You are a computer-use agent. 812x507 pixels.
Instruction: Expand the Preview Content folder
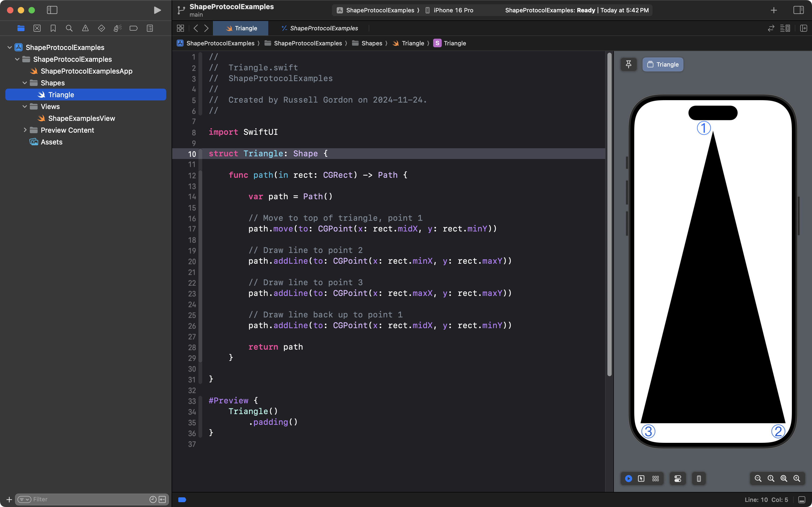pyautogui.click(x=25, y=130)
